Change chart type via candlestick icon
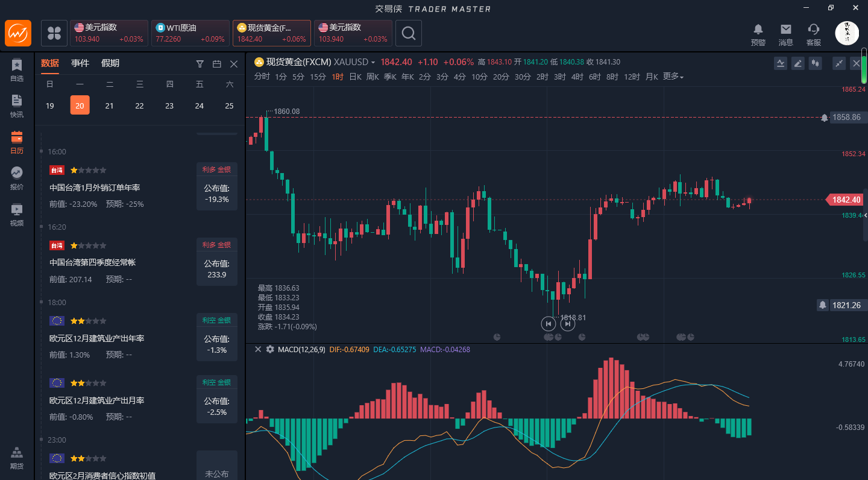 (x=816, y=63)
